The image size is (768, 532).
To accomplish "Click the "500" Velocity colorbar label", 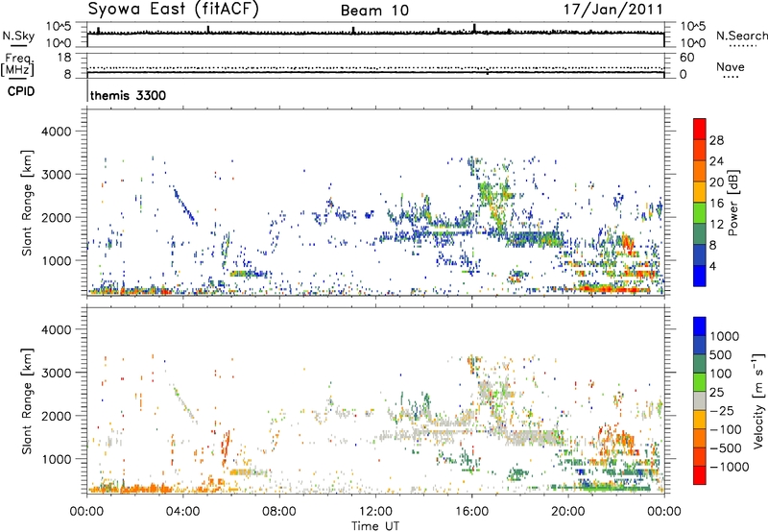I will [x=720, y=355].
